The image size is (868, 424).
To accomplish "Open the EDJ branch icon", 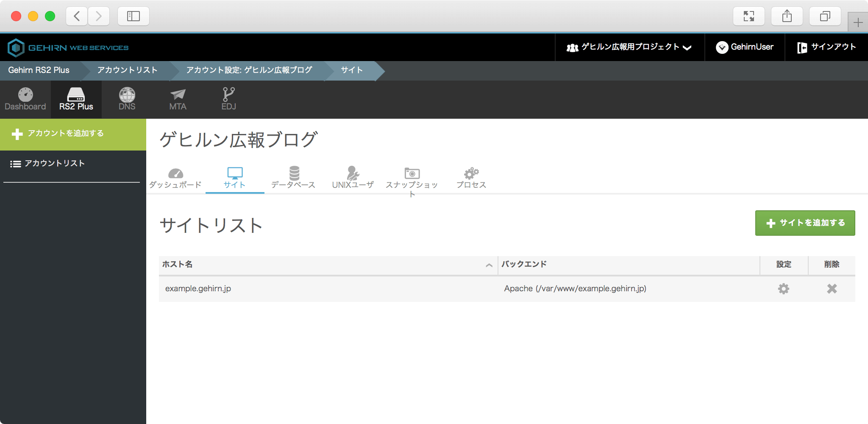I will pyautogui.click(x=228, y=94).
